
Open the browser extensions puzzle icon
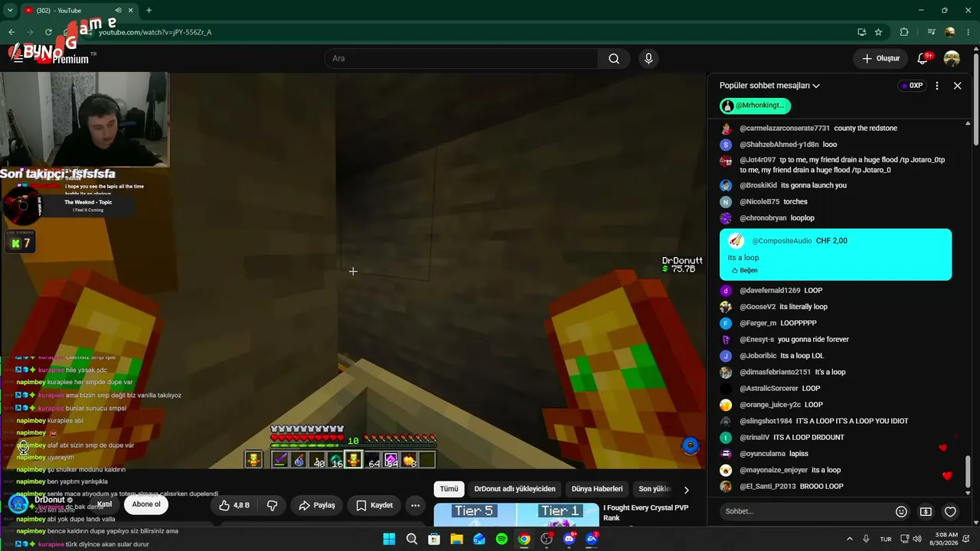pyautogui.click(x=904, y=32)
